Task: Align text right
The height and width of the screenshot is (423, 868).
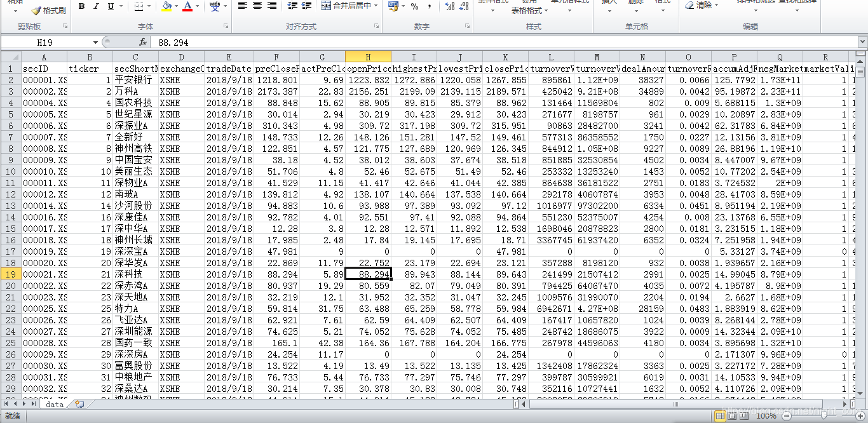Action: (x=272, y=6)
